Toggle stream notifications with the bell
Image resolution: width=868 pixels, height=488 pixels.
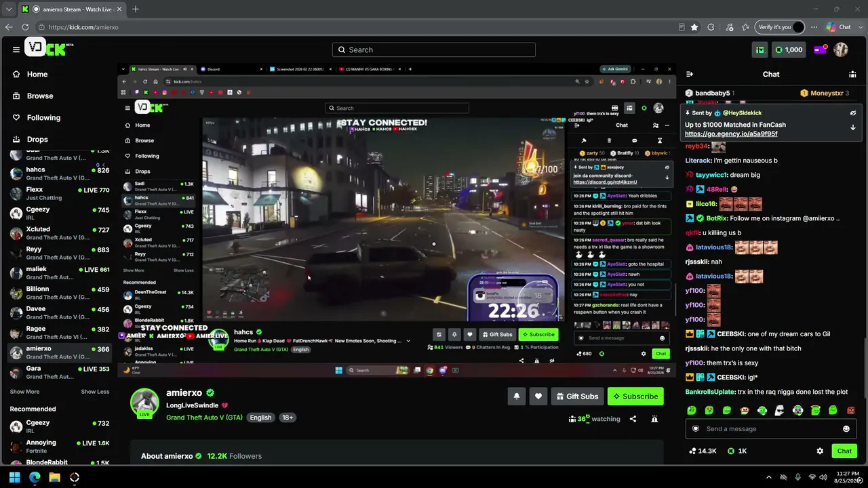(x=517, y=396)
